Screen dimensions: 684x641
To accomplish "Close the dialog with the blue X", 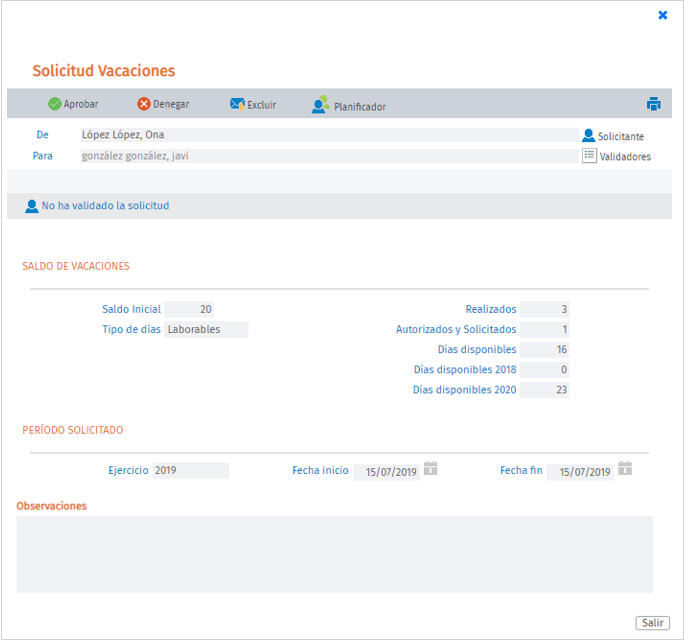I will tap(663, 15).
